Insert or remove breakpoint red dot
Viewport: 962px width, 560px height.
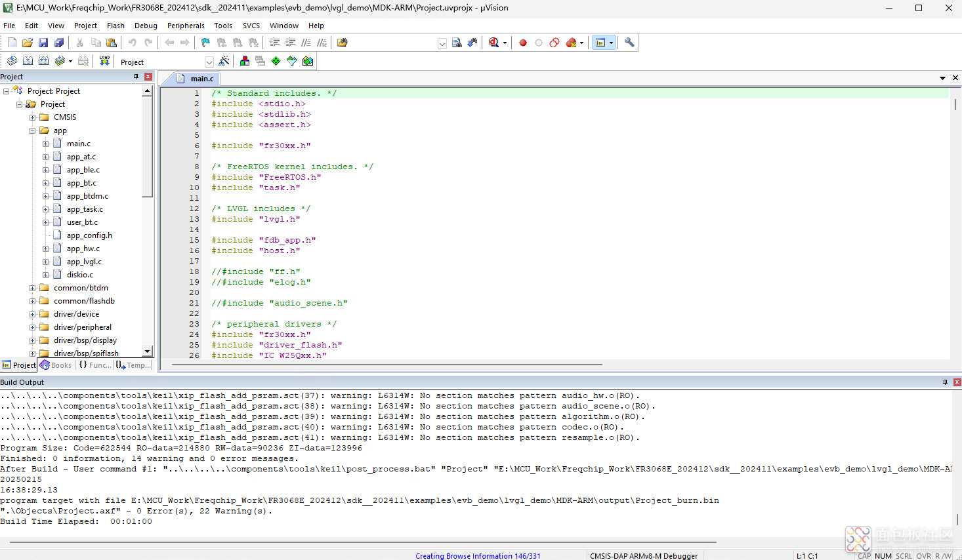523,43
